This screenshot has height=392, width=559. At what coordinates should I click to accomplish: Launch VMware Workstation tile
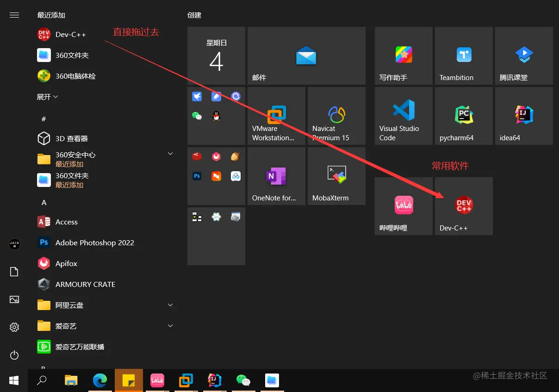pos(276,116)
